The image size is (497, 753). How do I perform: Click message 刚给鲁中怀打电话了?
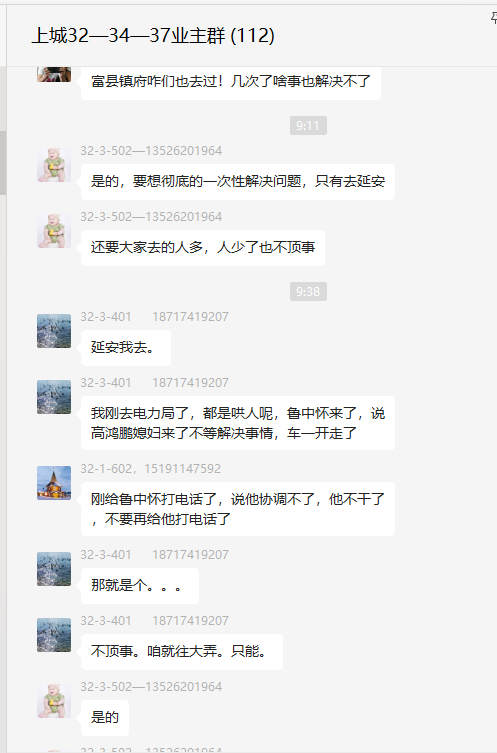pos(238,509)
